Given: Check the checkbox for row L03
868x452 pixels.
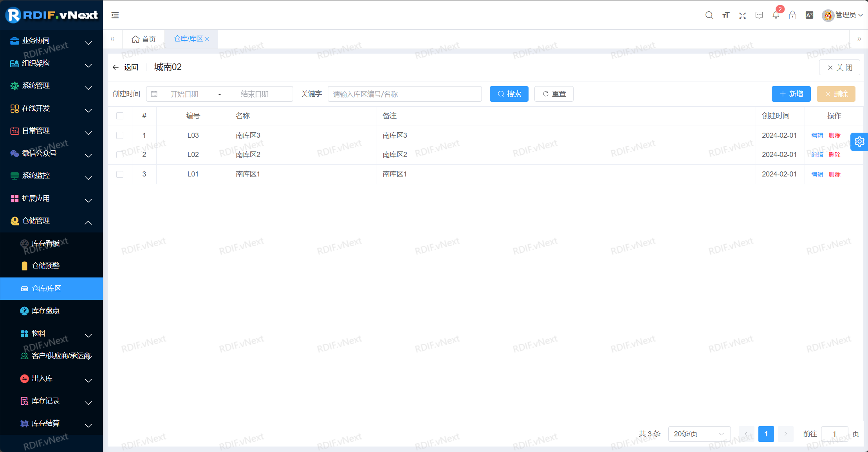Looking at the screenshot, I should tap(120, 135).
